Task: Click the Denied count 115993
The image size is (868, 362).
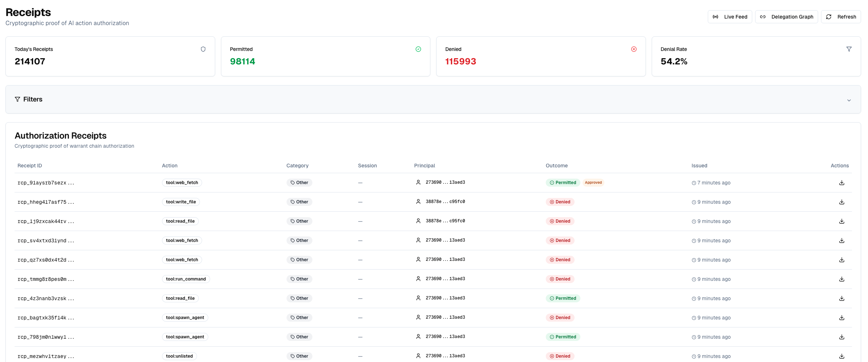Action: click(461, 61)
